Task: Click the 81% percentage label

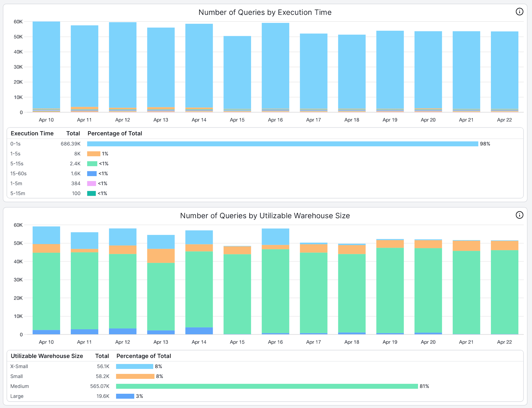Action: click(x=424, y=386)
